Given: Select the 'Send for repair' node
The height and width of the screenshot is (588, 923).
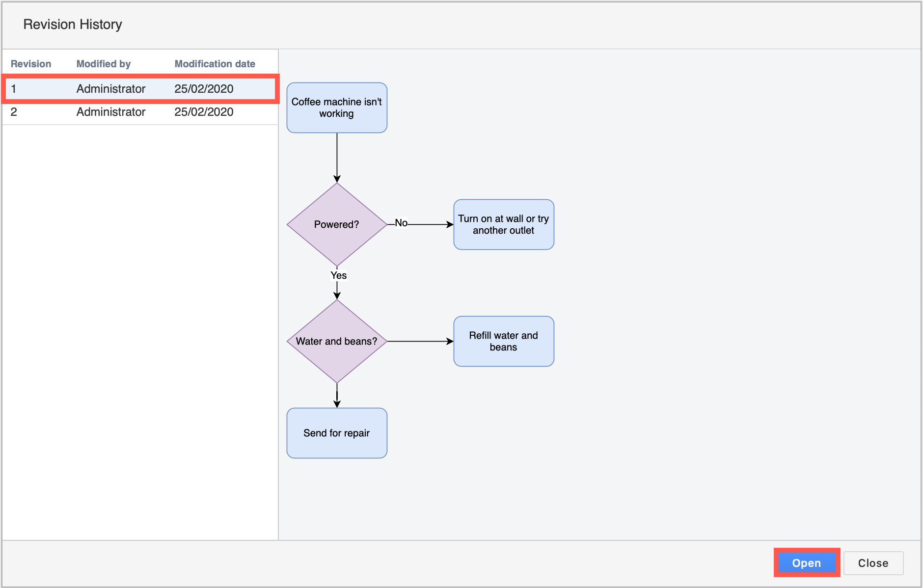Looking at the screenshot, I should coord(336,433).
